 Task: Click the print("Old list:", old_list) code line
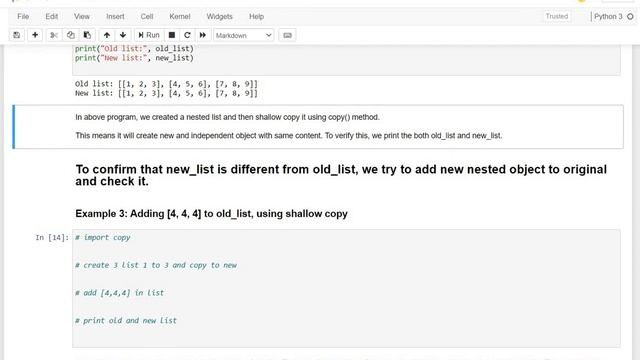(x=134, y=49)
